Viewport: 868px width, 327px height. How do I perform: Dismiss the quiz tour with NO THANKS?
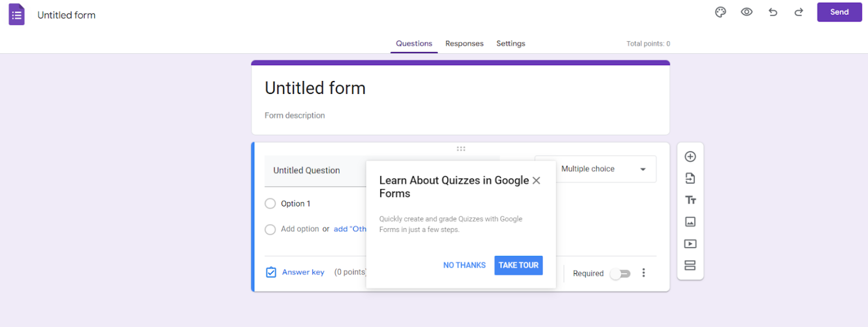[464, 265]
